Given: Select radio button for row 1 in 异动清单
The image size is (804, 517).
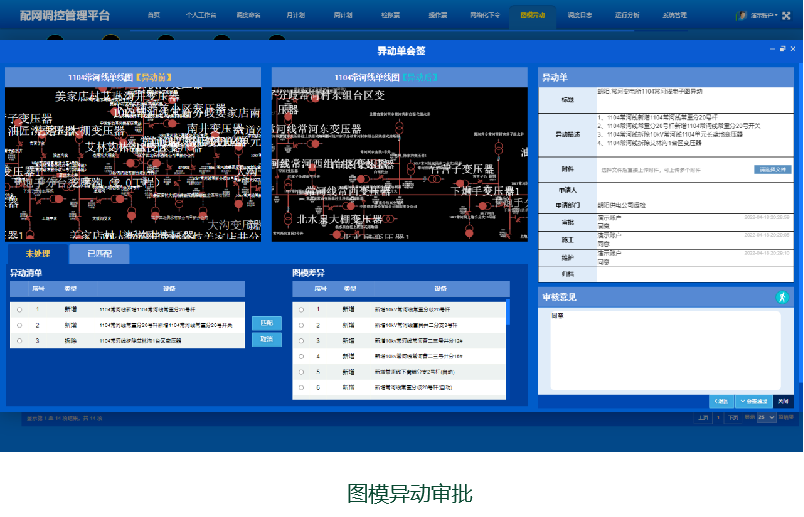Looking at the screenshot, I should [x=19, y=310].
